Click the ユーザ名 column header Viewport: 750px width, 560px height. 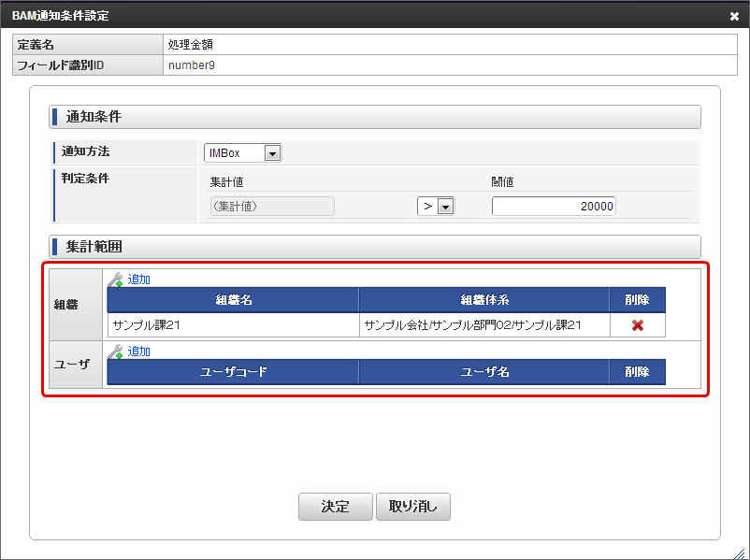(x=484, y=371)
